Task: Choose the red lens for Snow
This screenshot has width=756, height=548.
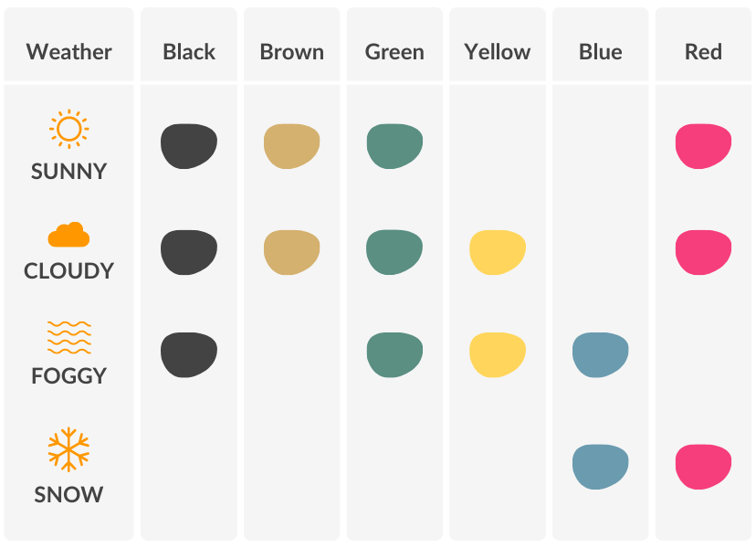Action: coord(703,467)
